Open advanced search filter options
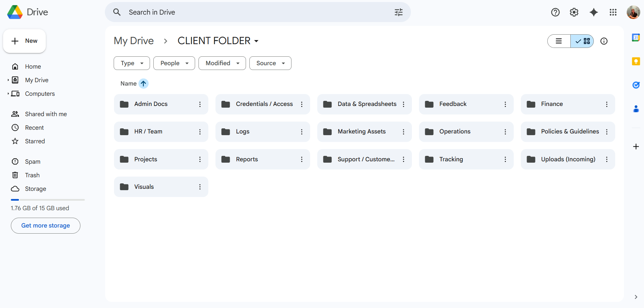The width and height of the screenshot is (644, 308). click(398, 12)
